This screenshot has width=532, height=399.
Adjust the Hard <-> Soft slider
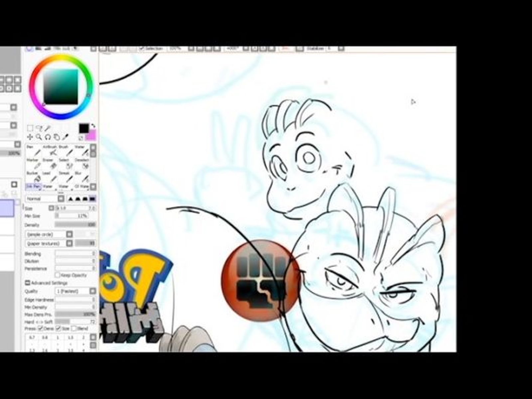coord(75,322)
